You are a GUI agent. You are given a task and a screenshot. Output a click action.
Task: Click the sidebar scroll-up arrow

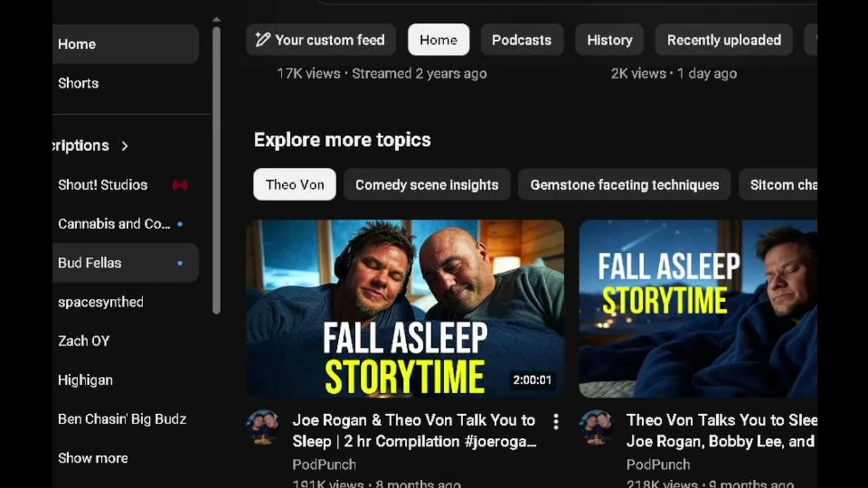[x=216, y=20]
